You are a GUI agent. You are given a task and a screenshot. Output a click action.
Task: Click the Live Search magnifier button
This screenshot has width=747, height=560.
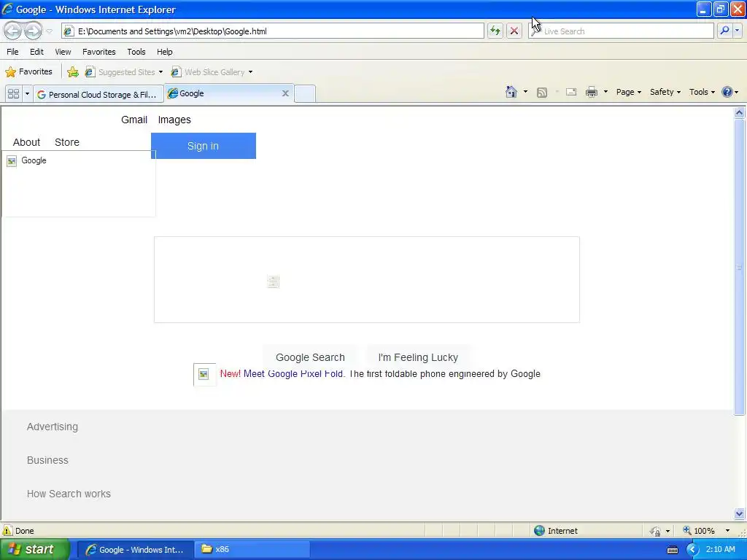[724, 31]
